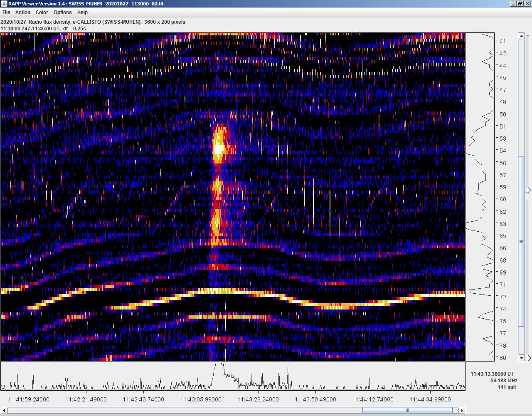This screenshot has width=532, height=416.
Task: Click time label 11:44:12.74000
Action: pyautogui.click(x=373, y=399)
